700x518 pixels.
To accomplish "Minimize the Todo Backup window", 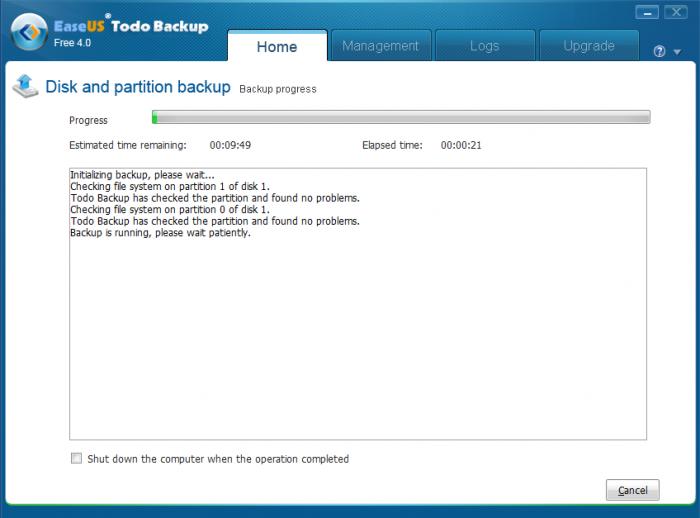I will coord(647,13).
